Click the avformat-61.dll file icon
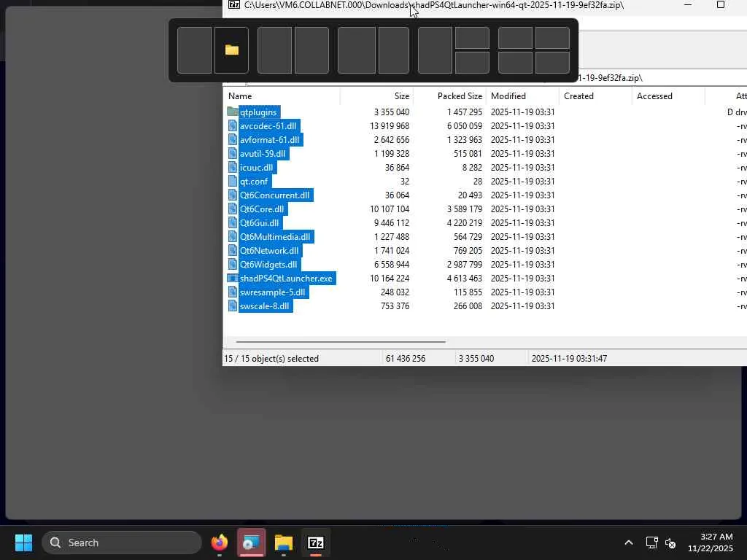This screenshot has height=560, width=747. click(x=233, y=139)
